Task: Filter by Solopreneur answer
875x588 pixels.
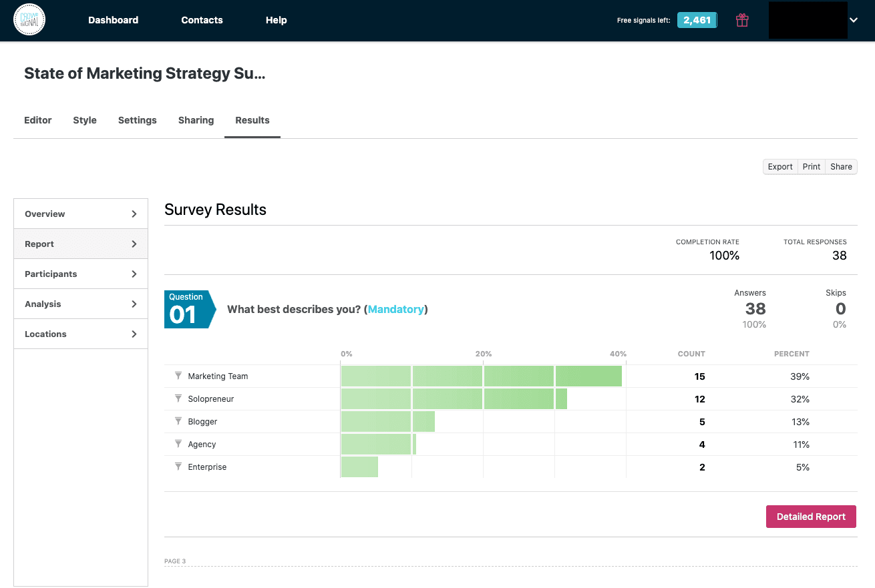Action: [x=178, y=398]
